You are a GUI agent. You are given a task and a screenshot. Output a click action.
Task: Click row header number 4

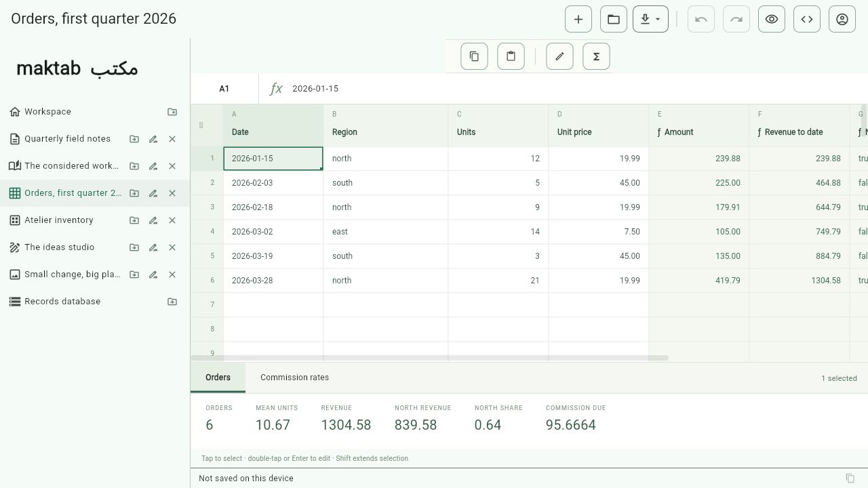(207, 232)
